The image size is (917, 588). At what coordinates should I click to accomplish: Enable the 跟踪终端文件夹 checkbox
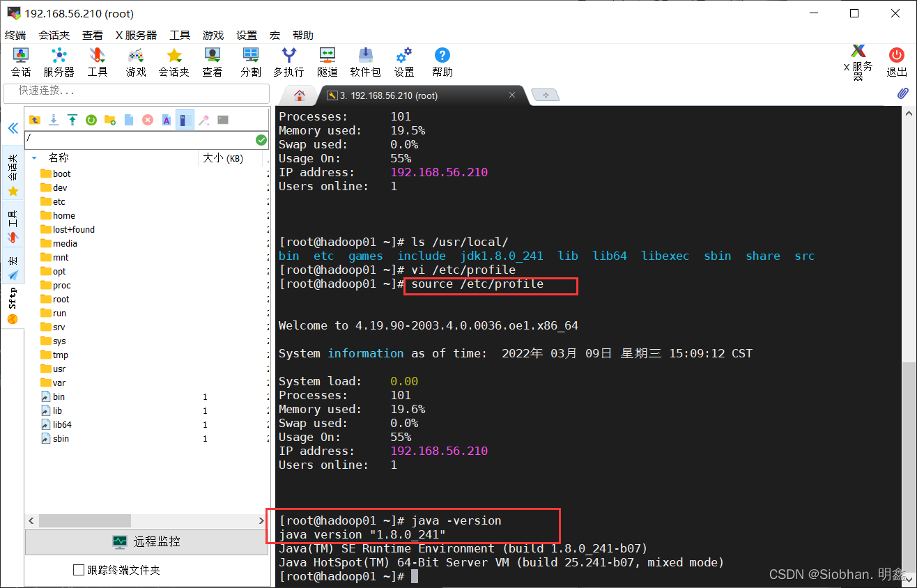coord(79,570)
